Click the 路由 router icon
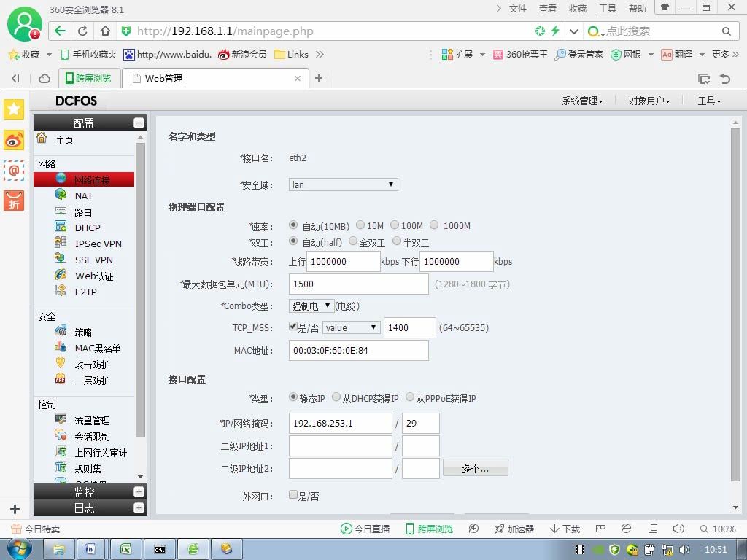The width and height of the screenshot is (747, 560). tap(61, 211)
